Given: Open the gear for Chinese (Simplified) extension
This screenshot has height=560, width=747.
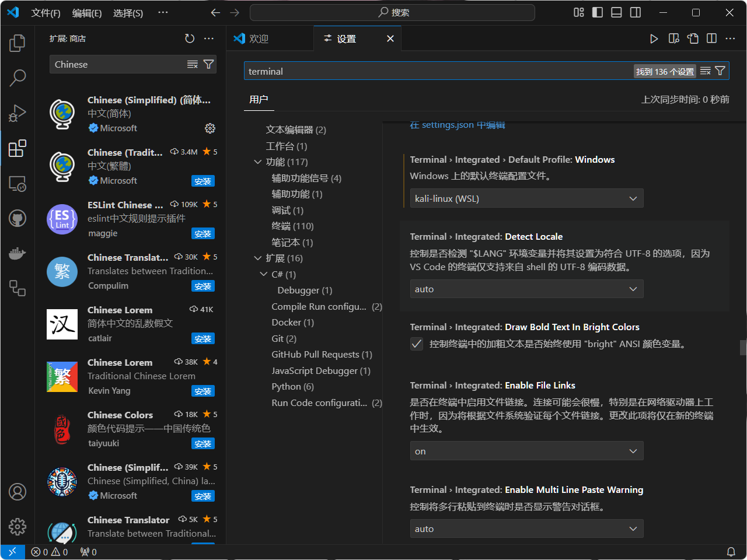Looking at the screenshot, I should click(x=210, y=128).
